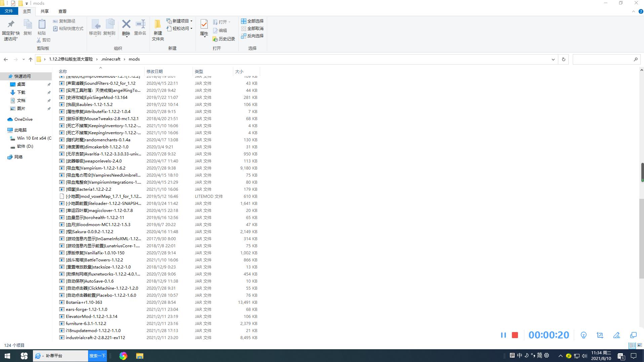Click the History icon in Open group
644x362 pixels.
215,39
